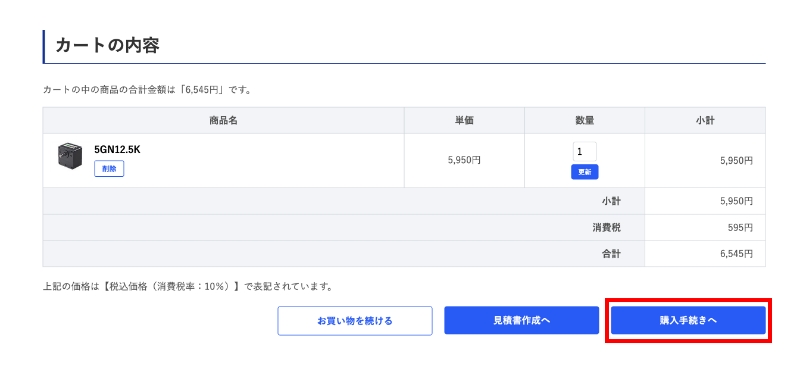Click the カートの内容 heading
This screenshot has width=800, height=370.
pos(107,45)
